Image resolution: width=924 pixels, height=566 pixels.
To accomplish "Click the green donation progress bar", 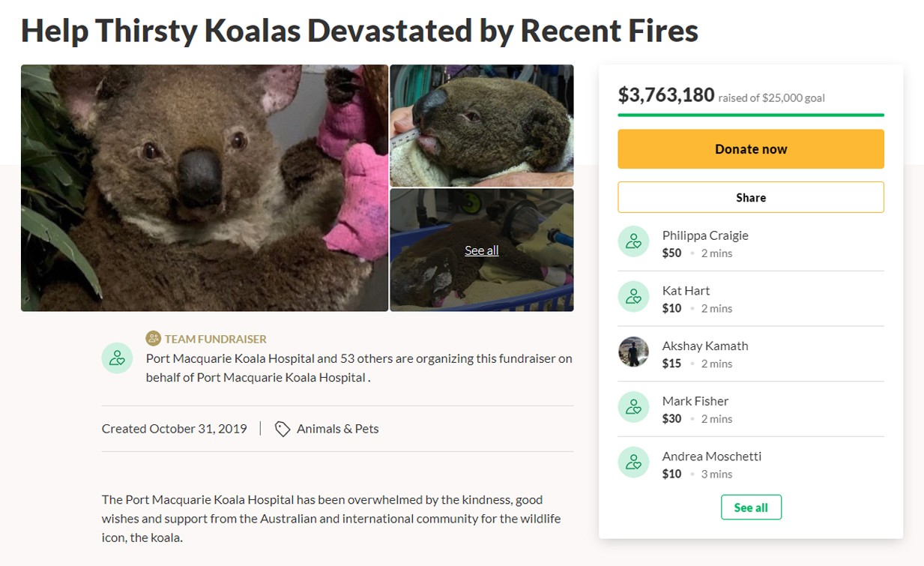I will [750, 115].
